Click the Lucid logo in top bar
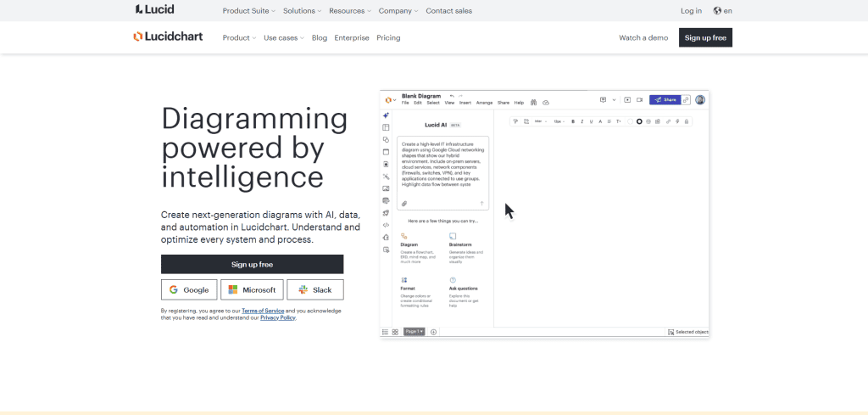 click(156, 10)
